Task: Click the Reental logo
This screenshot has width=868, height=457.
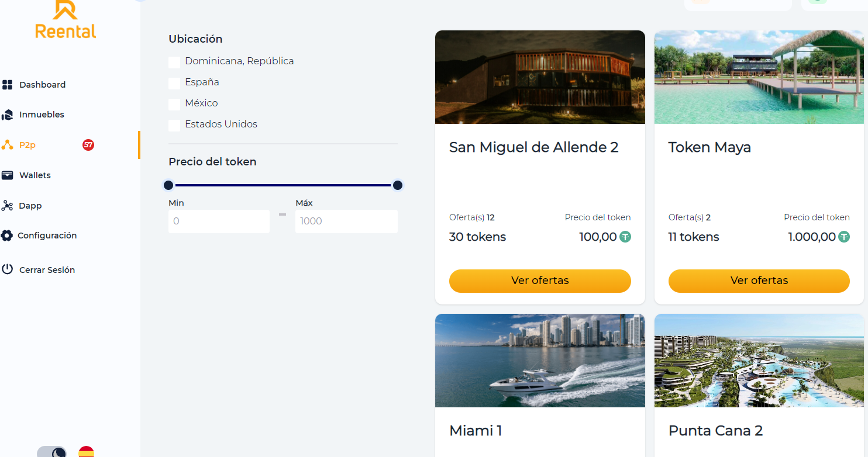Action: point(66,20)
